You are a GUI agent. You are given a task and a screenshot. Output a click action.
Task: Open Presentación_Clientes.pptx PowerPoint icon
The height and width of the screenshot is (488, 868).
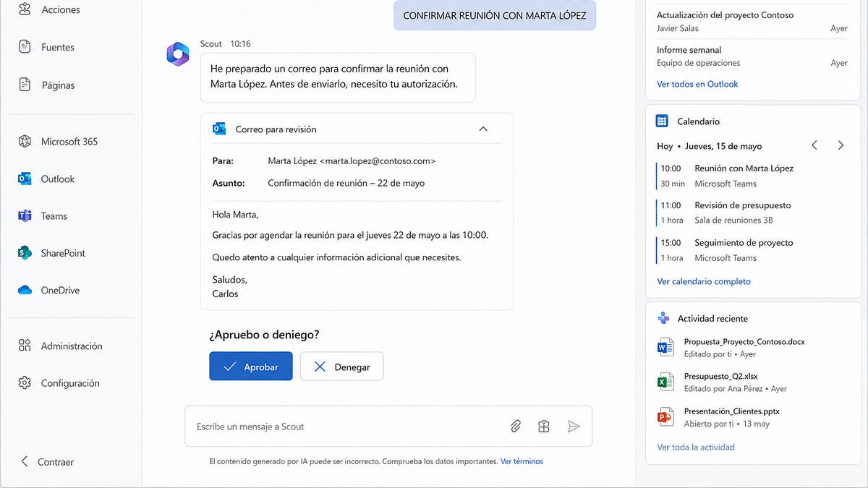pos(665,417)
